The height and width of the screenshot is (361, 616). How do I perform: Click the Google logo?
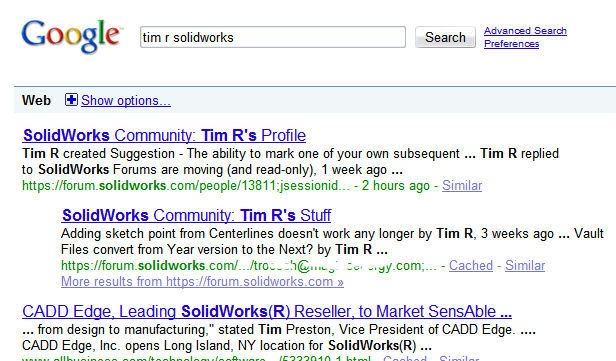coord(72,36)
